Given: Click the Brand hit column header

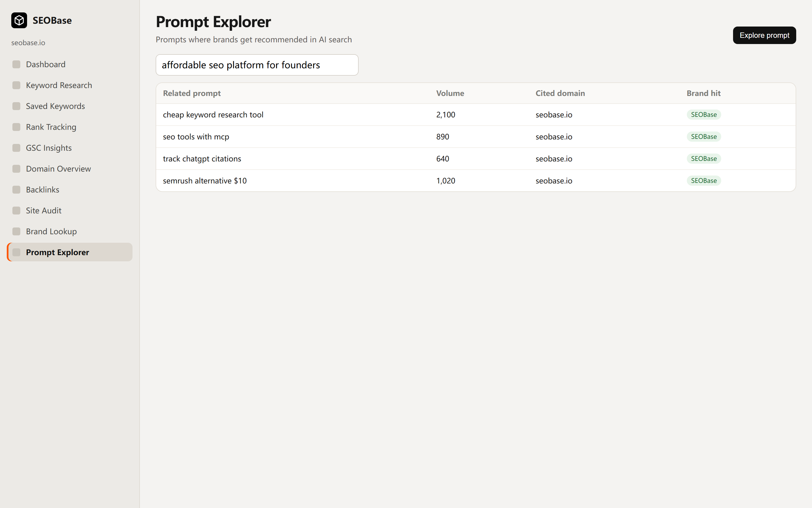Looking at the screenshot, I should point(703,93).
